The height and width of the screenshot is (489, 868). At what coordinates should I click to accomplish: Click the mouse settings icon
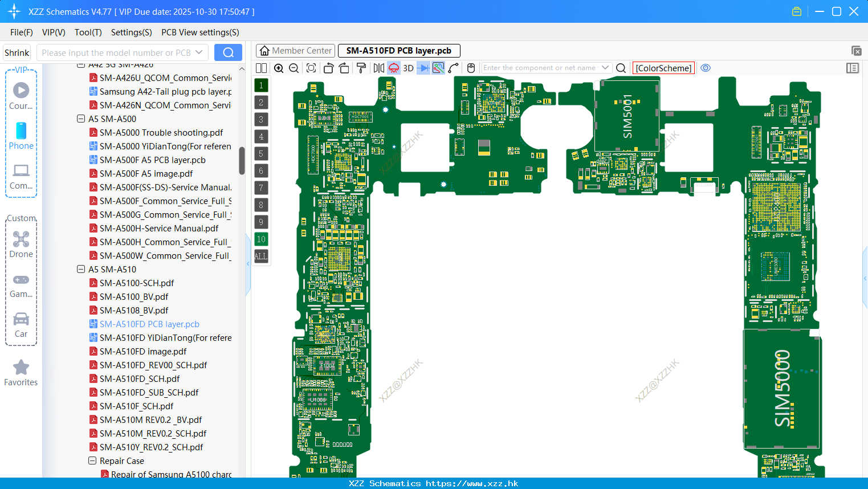[471, 68]
